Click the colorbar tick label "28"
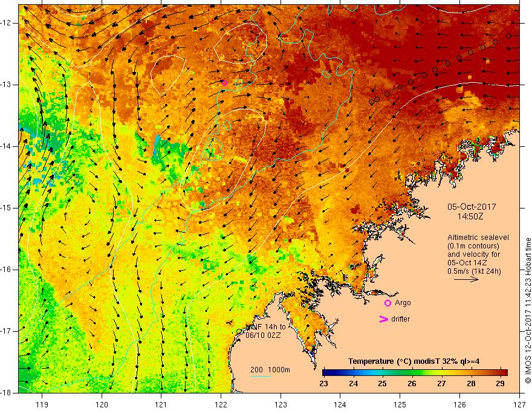This screenshot has height=411, width=532. click(471, 384)
